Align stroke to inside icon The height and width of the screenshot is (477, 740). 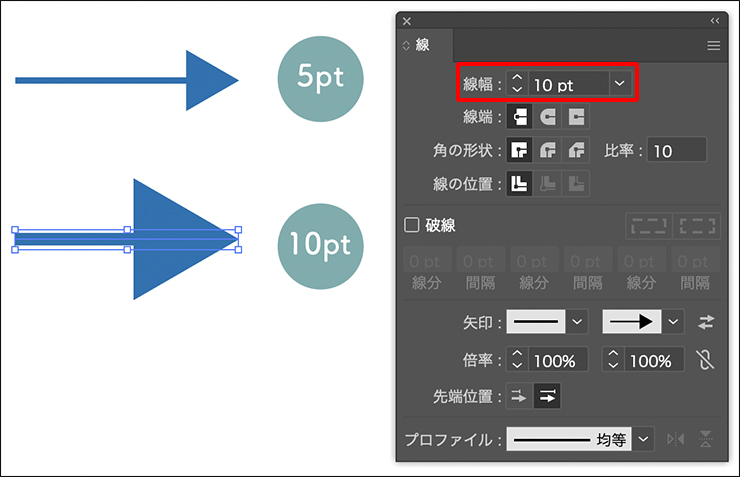coord(547,184)
